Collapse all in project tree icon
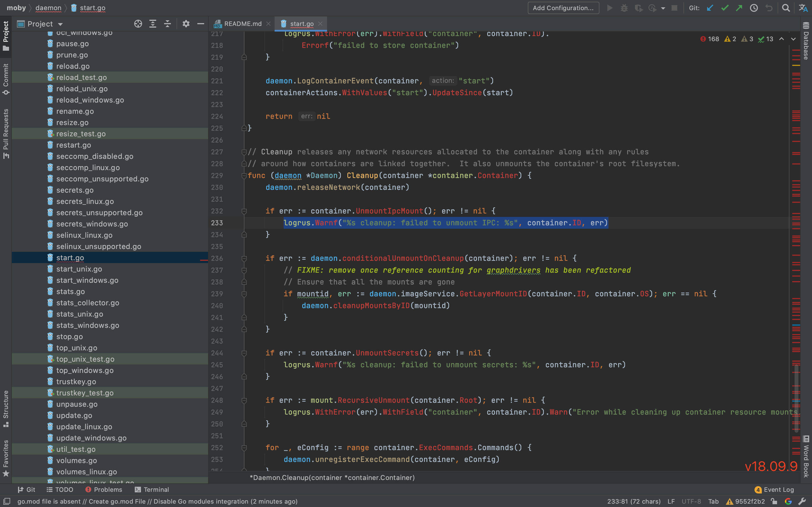The image size is (812, 507). (167, 24)
